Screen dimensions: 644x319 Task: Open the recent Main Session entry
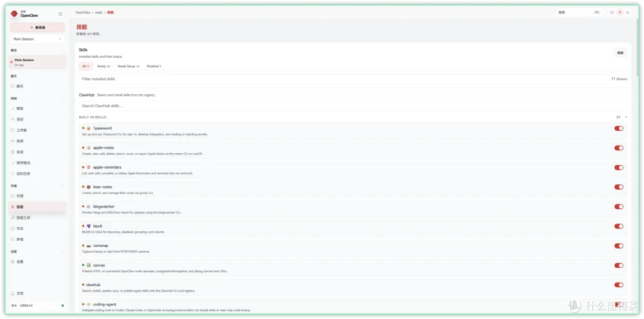[x=38, y=62]
